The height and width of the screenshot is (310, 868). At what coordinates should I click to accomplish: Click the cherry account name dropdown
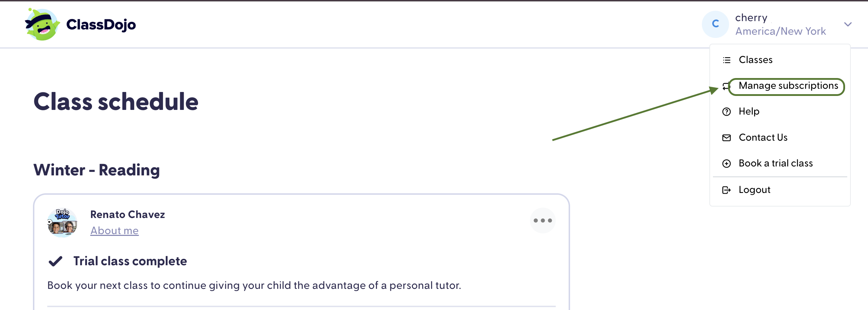click(x=780, y=24)
